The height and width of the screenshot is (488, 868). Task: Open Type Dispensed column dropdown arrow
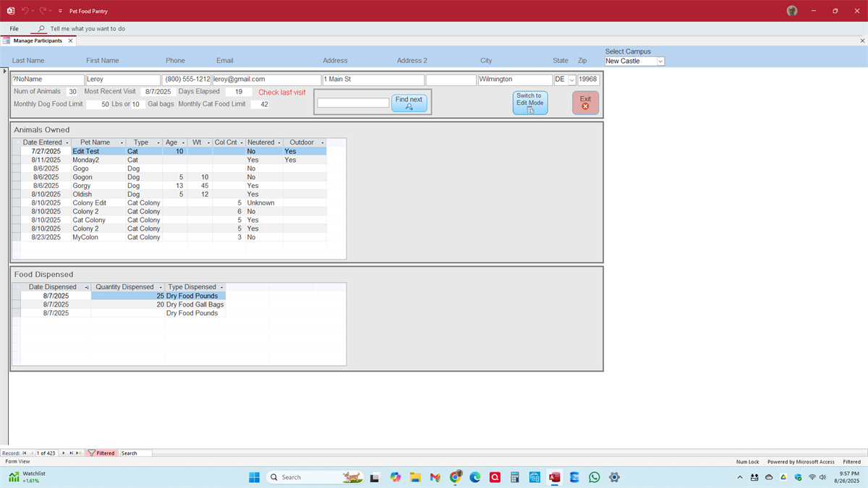221,287
